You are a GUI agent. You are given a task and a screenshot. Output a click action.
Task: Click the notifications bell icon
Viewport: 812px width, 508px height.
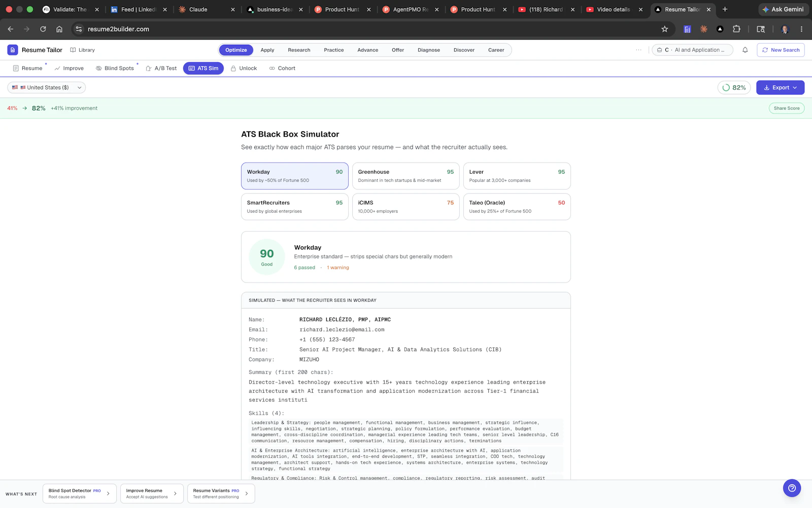745,50
